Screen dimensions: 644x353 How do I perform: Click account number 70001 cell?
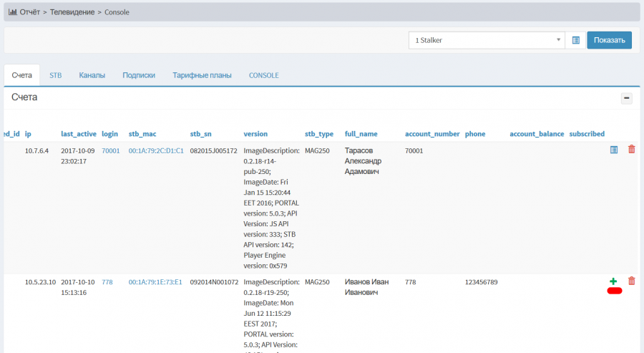[414, 151]
